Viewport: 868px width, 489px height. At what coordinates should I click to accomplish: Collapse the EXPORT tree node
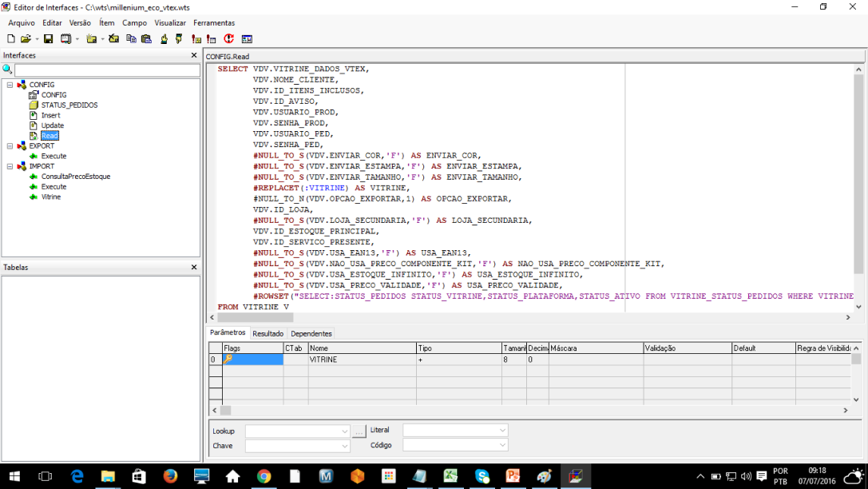[10, 146]
